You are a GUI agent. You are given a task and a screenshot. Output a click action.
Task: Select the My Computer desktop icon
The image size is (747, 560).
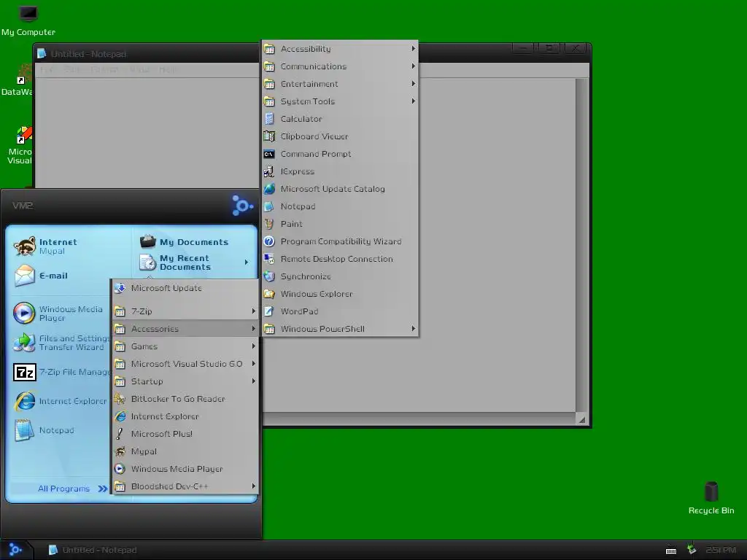click(x=28, y=13)
